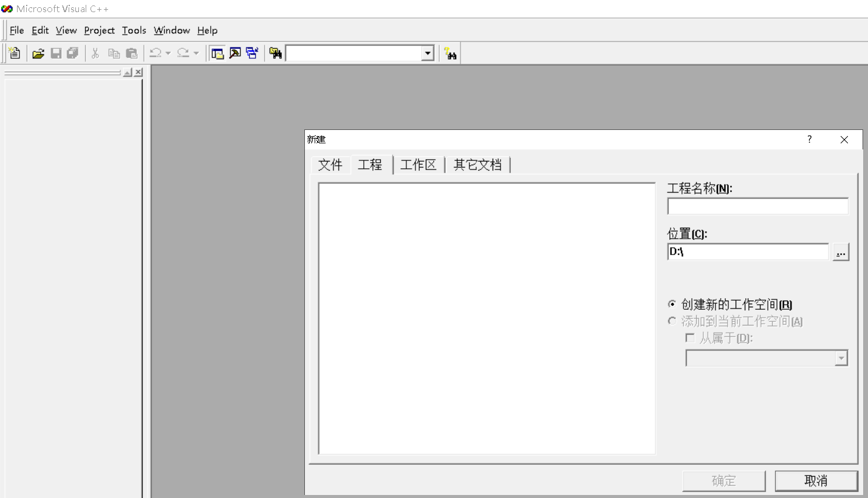Viewport: 868px width, 498px height.
Task: Click the Find in Files binoculars icon
Action: pos(276,53)
